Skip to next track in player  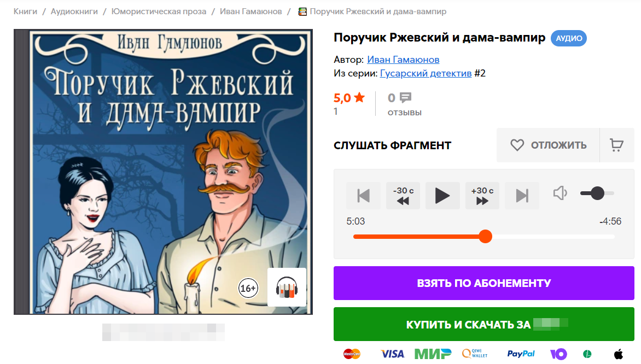point(522,196)
